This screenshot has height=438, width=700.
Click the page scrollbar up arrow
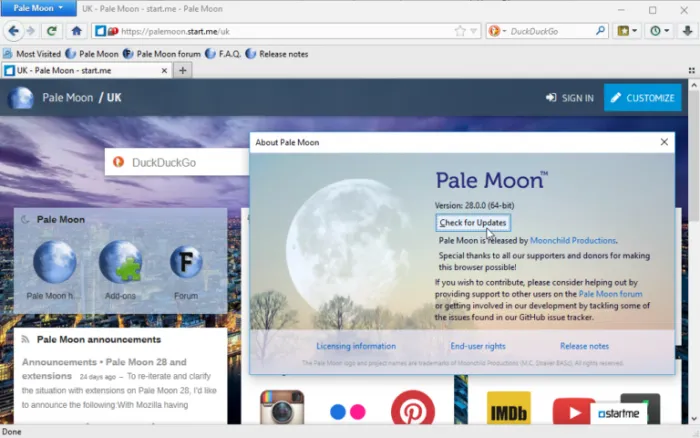click(x=694, y=85)
